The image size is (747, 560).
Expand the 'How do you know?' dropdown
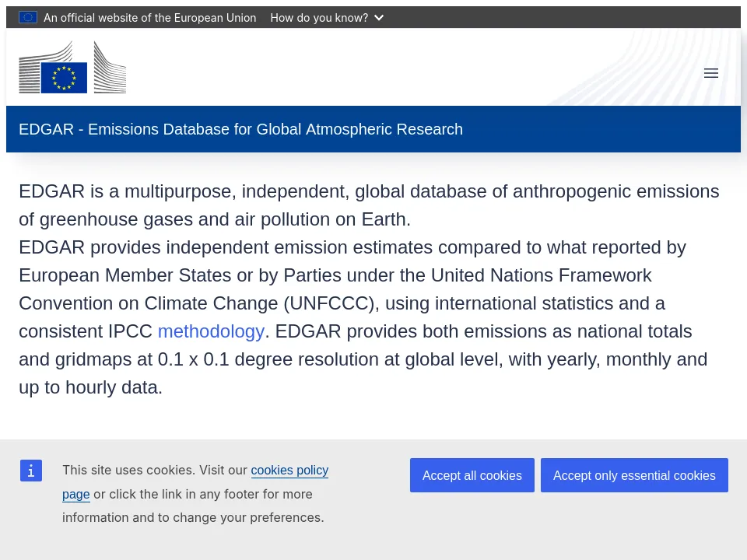coord(327,18)
